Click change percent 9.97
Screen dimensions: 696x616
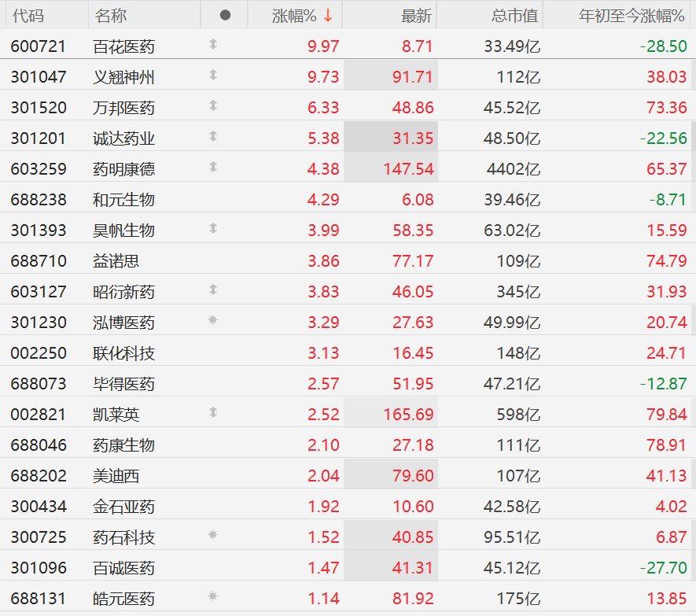(x=323, y=46)
